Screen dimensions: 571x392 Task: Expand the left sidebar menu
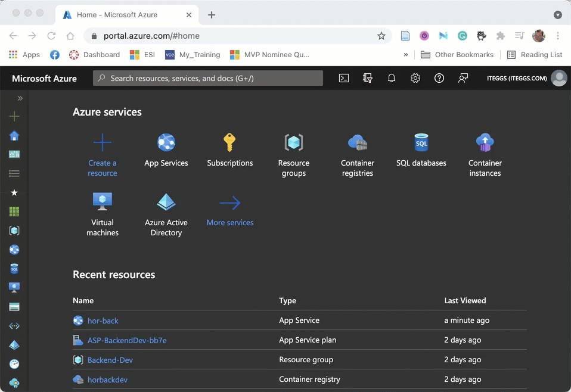(20, 98)
